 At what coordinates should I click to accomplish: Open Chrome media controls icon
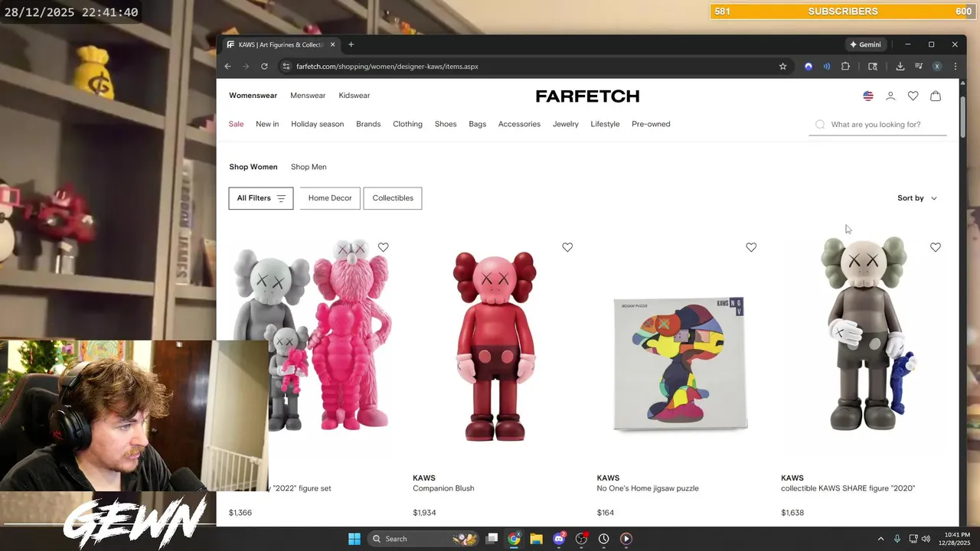point(919,67)
